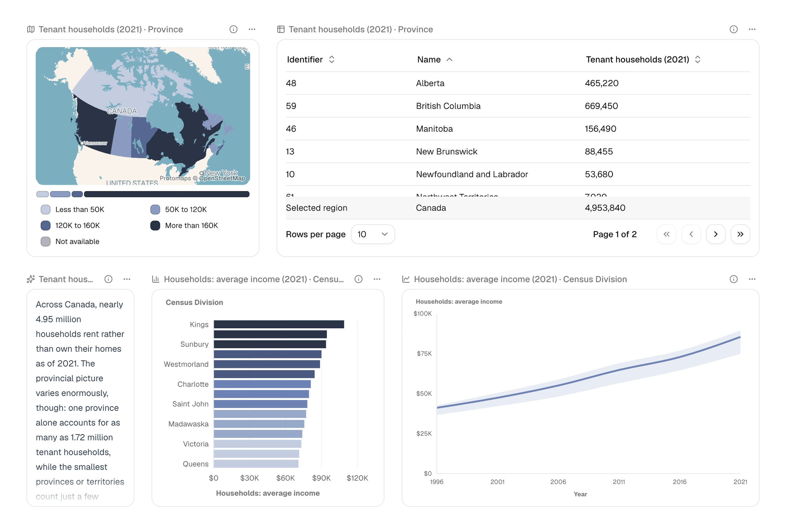The height and width of the screenshot is (532, 787).
Task: Toggle the Not available legend swatch
Action: [46, 241]
